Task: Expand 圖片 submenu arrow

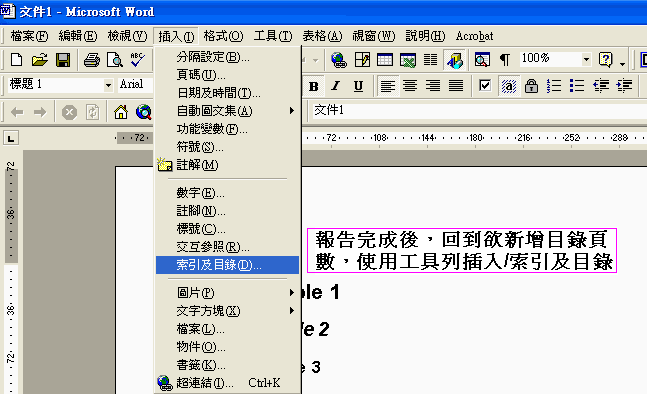Action: pos(292,293)
